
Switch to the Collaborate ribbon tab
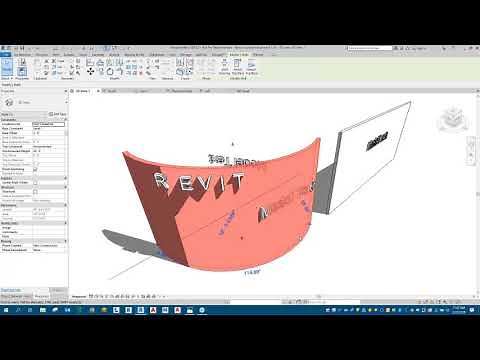(156, 55)
